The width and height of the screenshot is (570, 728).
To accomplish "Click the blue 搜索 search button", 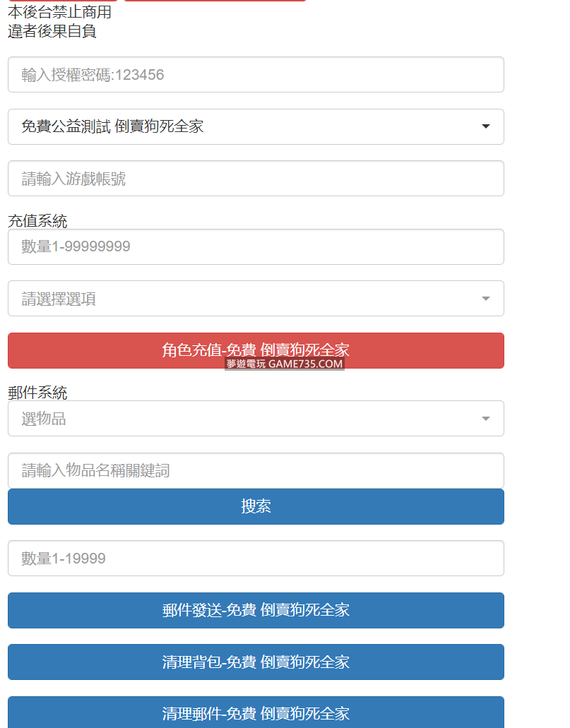I will tap(256, 507).
